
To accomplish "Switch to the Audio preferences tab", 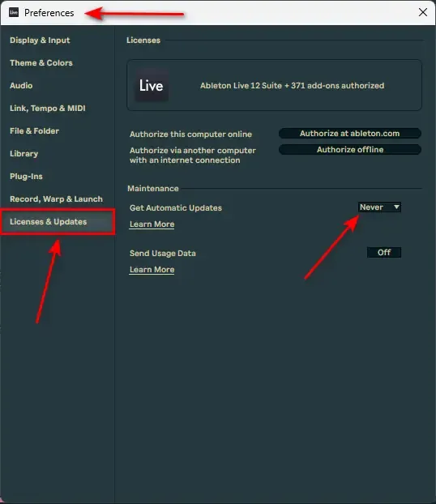I will pyautogui.click(x=21, y=86).
